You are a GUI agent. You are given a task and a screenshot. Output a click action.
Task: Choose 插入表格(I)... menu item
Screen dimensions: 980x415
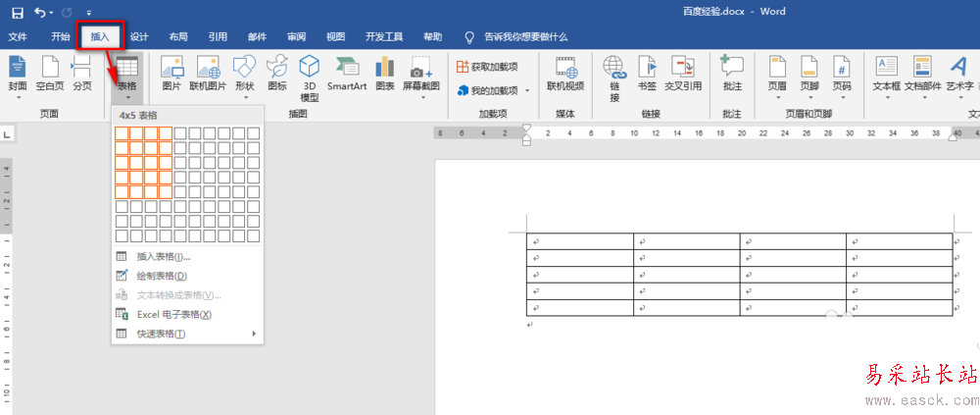(187, 257)
